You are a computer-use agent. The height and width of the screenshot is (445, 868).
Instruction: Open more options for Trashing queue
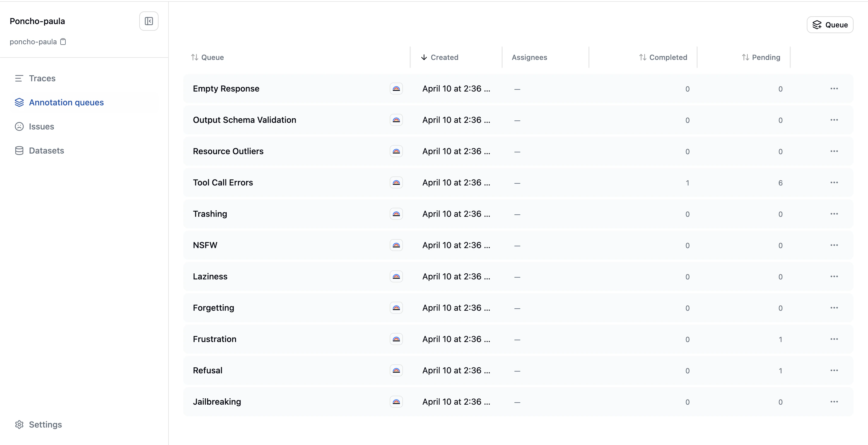[834, 214]
